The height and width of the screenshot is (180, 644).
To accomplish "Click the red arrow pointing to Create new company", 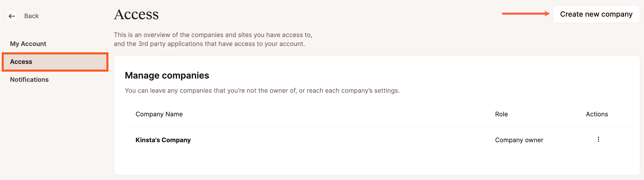I will tap(525, 14).
